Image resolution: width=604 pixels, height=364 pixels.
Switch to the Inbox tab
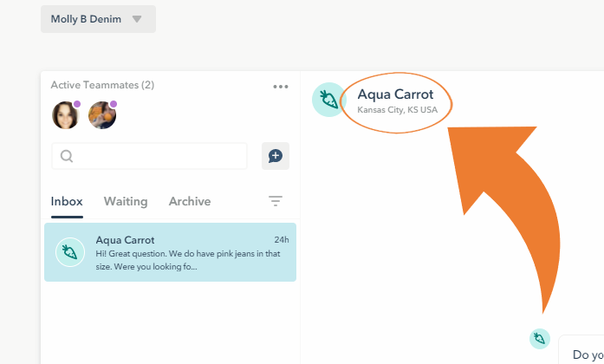point(67,201)
